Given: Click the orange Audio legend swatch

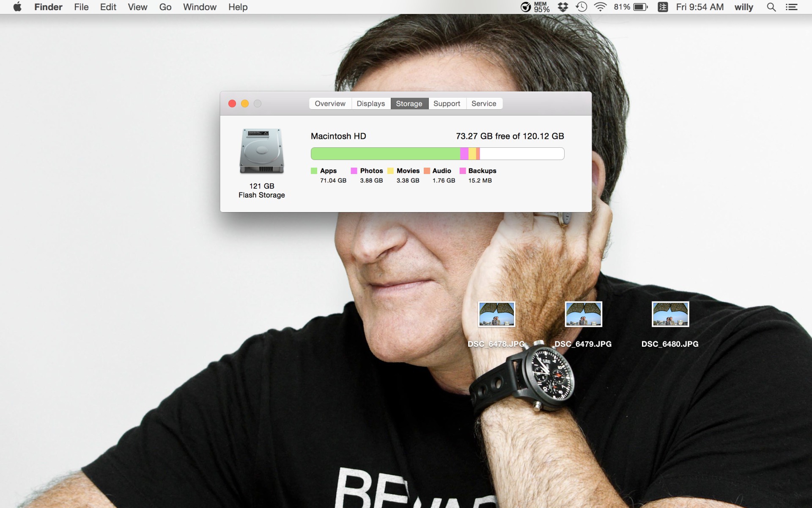Looking at the screenshot, I should (427, 171).
